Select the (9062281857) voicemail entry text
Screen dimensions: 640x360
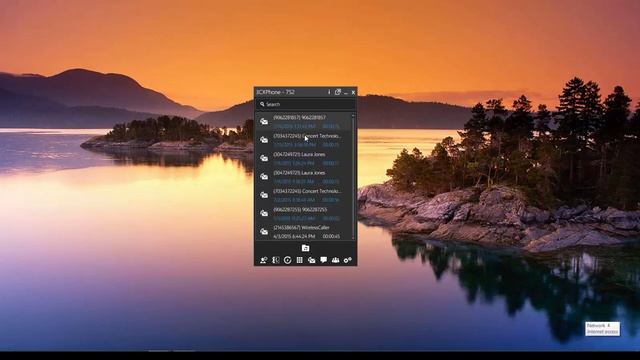click(300, 118)
